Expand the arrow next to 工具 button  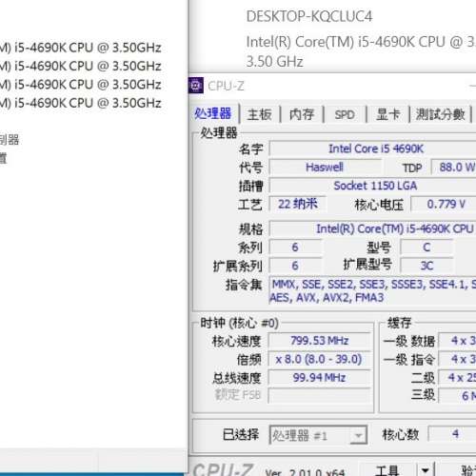[425, 470]
